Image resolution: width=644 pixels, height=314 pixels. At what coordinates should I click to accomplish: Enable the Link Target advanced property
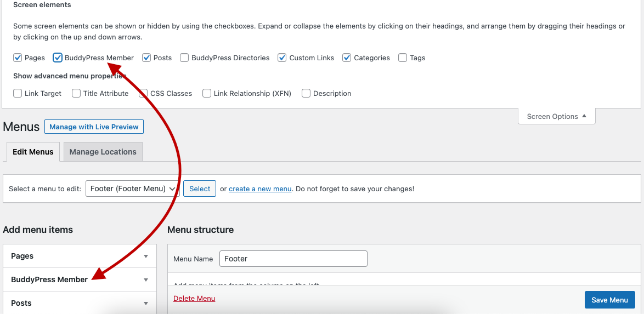pos(17,93)
